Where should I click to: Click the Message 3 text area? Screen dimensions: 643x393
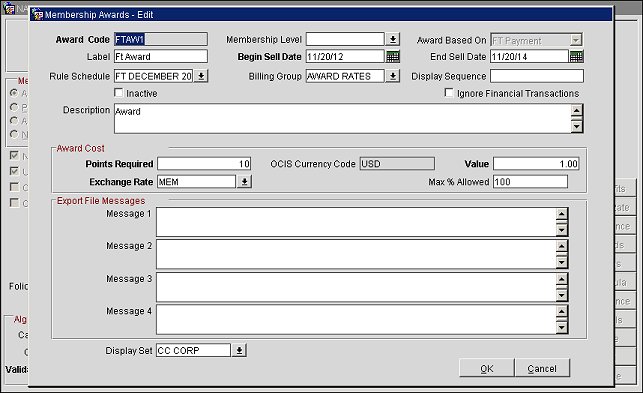click(x=356, y=287)
